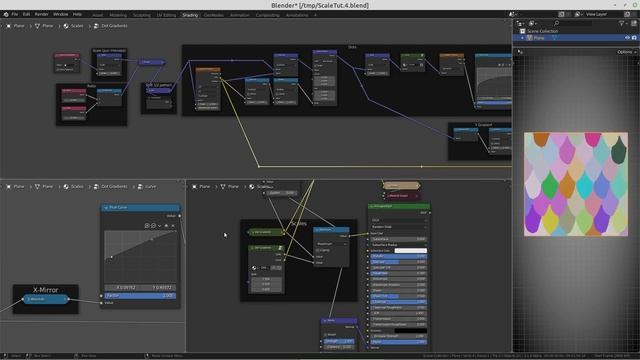Click Dot Gradients icon in bottom-left breadcrumb
This screenshot has width=640, height=360.
96,187
